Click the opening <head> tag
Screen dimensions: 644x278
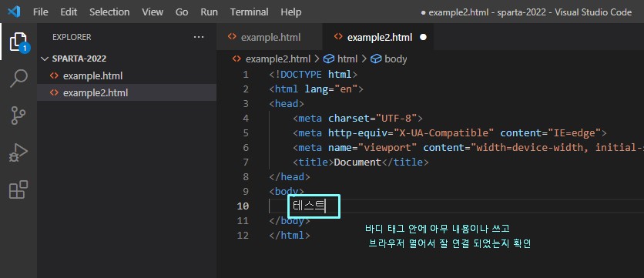click(x=287, y=104)
